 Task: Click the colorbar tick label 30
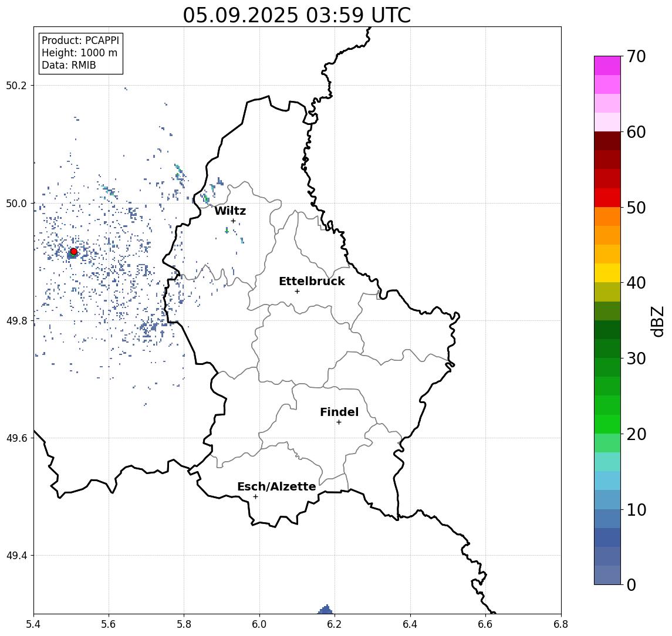click(636, 358)
